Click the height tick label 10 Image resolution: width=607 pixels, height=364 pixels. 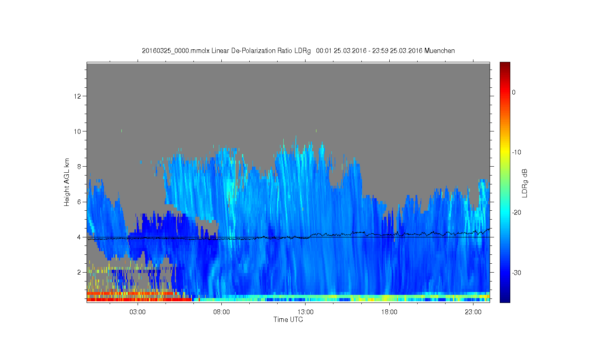[x=78, y=131]
